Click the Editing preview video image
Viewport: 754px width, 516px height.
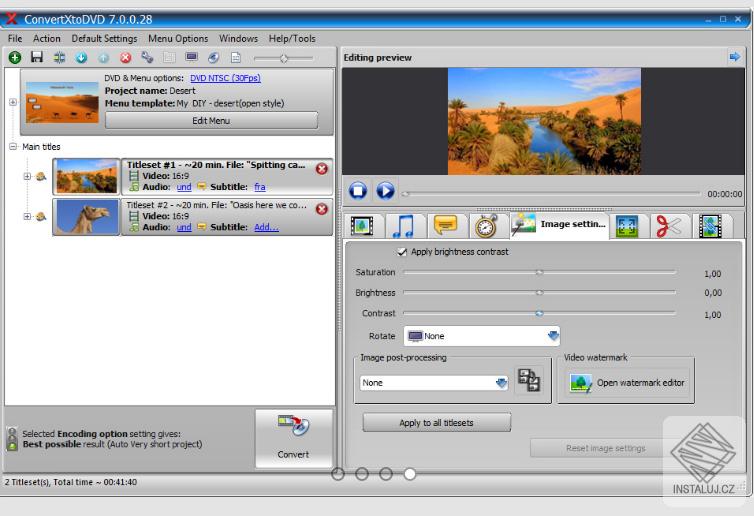(544, 121)
